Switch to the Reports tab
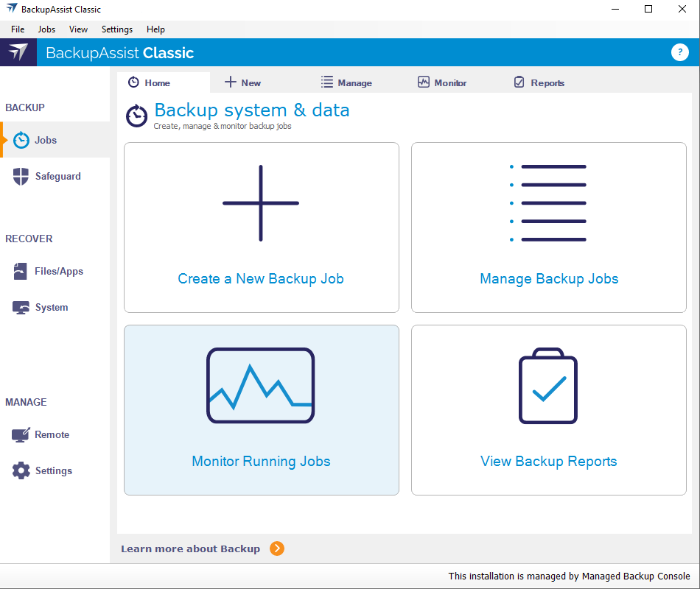Screen dimensions: 700x589 (x=549, y=82)
